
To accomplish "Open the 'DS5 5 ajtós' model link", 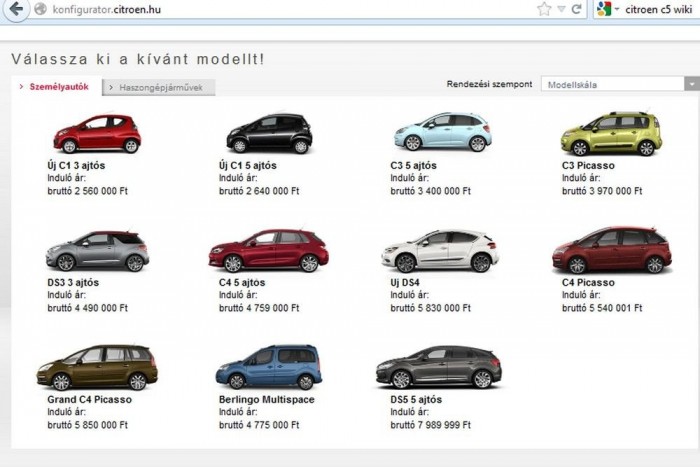I will (x=416, y=399).
